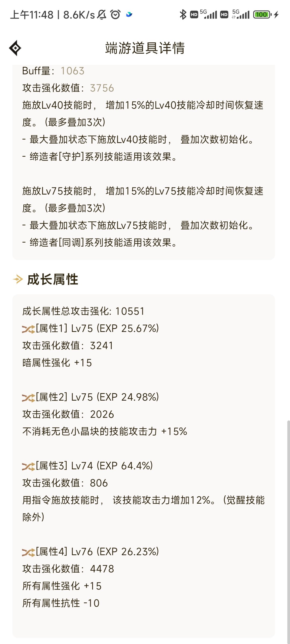The height and width of the screenshot is (644, 290).
Task: Tap shuffle icon beside 属性1
Action: click(x=28, y=329)
